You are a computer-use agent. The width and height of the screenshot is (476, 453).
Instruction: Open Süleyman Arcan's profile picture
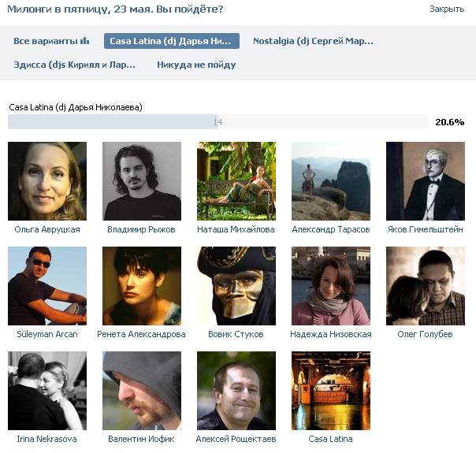[x=47, y=286]
